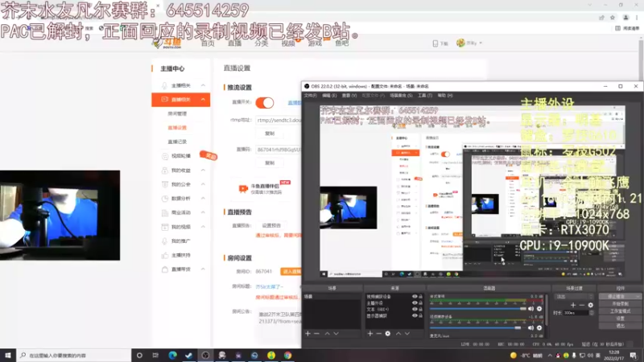Open settings gear of second mixer channel
Screen dimensions: 644x362
pos(539,328)
